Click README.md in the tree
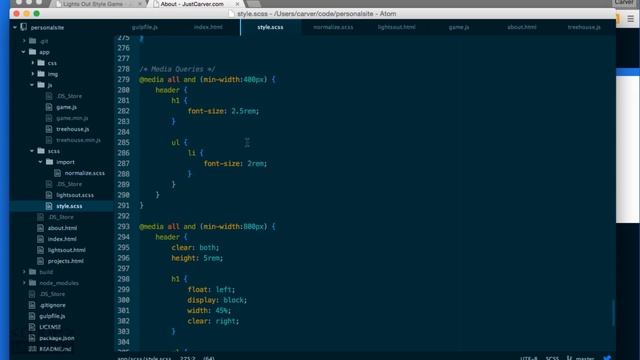The height and width of the screenshot is (360, 640). pyautogui.click(x=55, y=349)
